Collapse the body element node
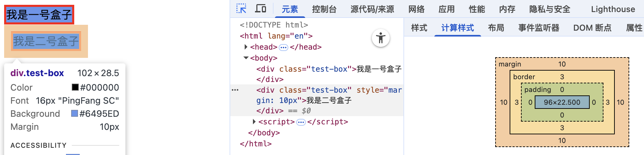This screenshot has height=155, width=644. [246, 58]
